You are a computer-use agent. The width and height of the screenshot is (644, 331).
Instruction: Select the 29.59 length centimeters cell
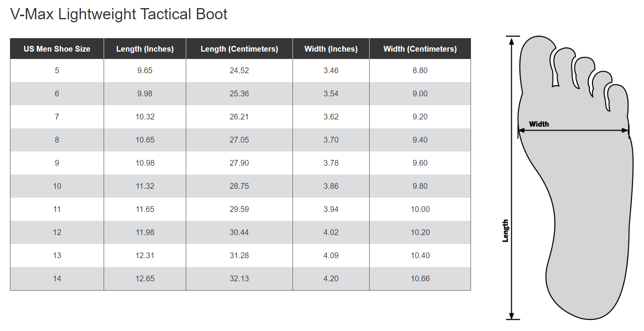(239, 209)
